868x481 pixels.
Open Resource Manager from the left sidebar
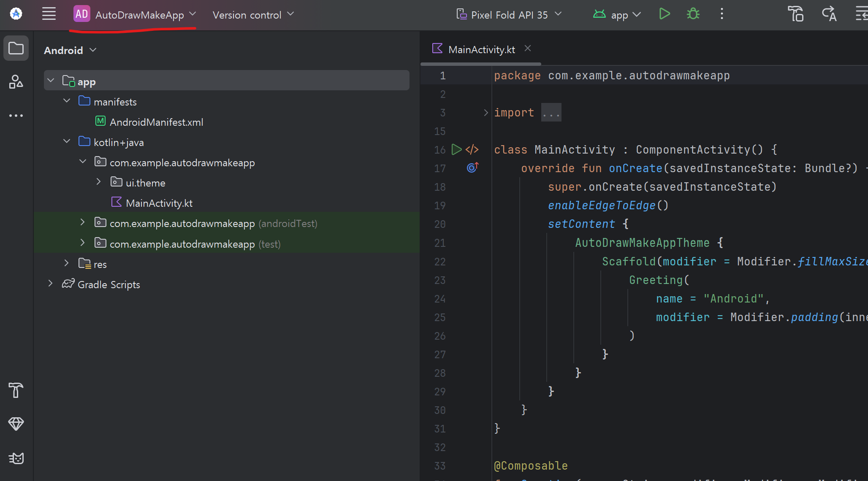point(16,82)
